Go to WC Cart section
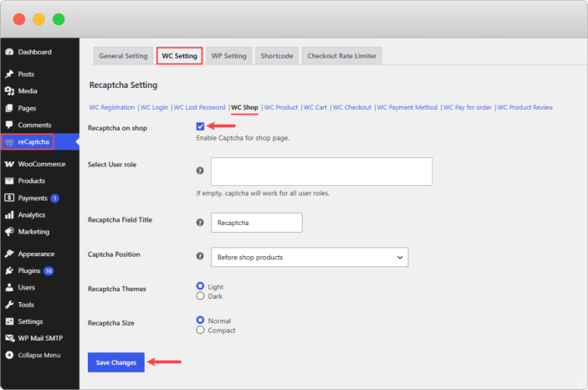This screenshot has height=390, width=588. coord(315,107)
